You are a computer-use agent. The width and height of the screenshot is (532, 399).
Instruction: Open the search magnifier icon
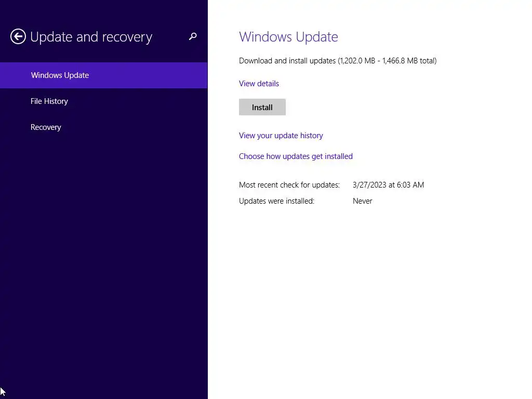click(x=193, y=36)
